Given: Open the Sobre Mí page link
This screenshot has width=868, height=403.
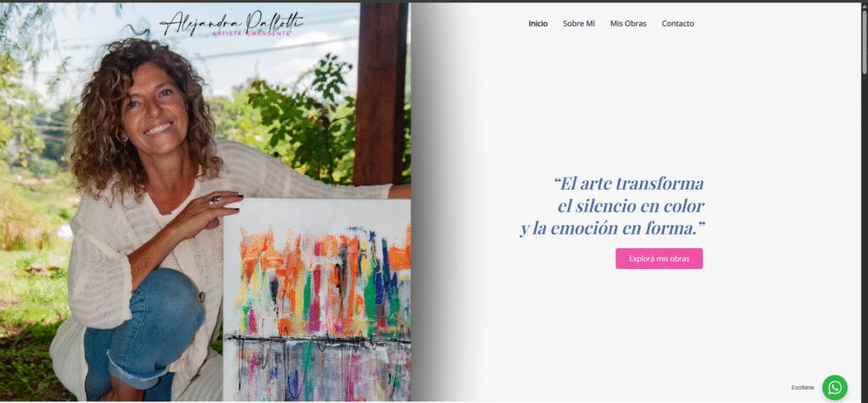Looking at the screenshot, I should coord(578,23).
